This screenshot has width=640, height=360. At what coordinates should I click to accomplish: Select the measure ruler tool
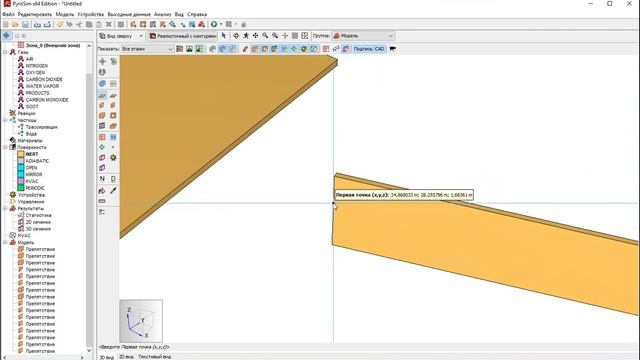coord(102,201)
